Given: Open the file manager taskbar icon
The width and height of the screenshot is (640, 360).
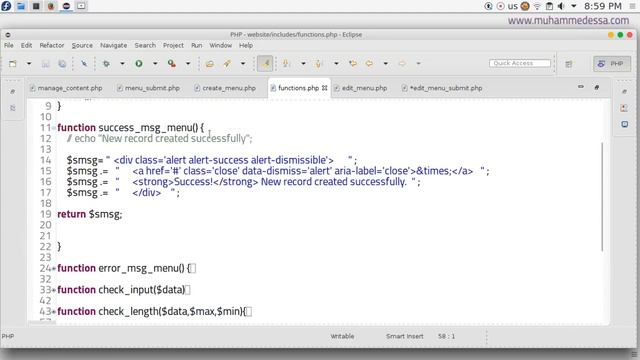Looking at the screenshot, I should pos(21,6).
